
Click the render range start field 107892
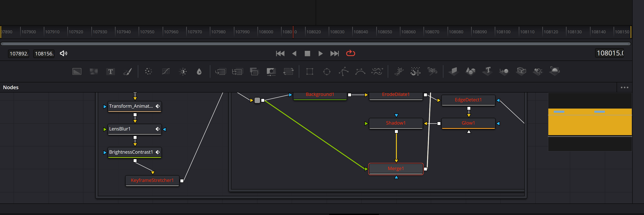[x=19, y=54]
